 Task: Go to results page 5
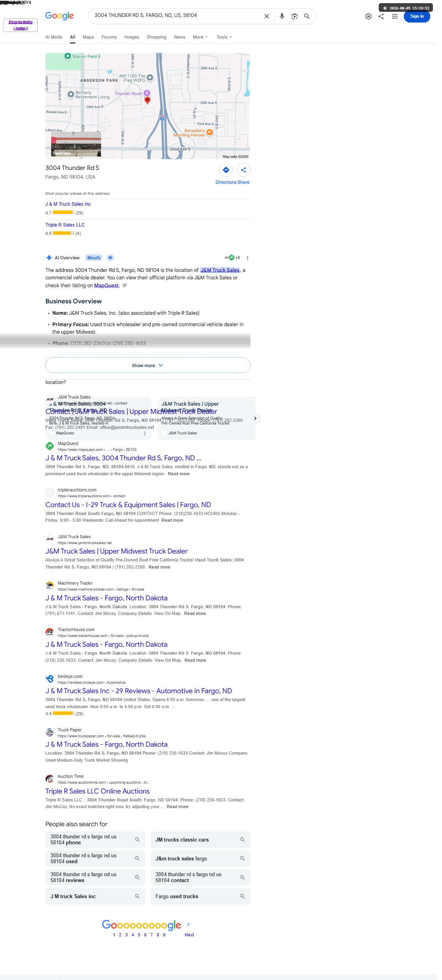pos(139,935)
